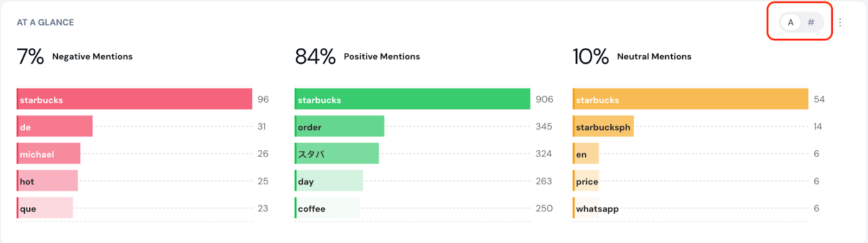
Task: Open the three-dot more options menu
Action: (840, 22)
